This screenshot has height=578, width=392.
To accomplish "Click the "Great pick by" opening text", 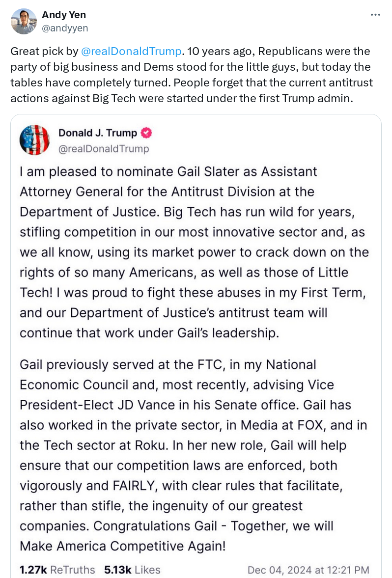I will pos(43,51).
